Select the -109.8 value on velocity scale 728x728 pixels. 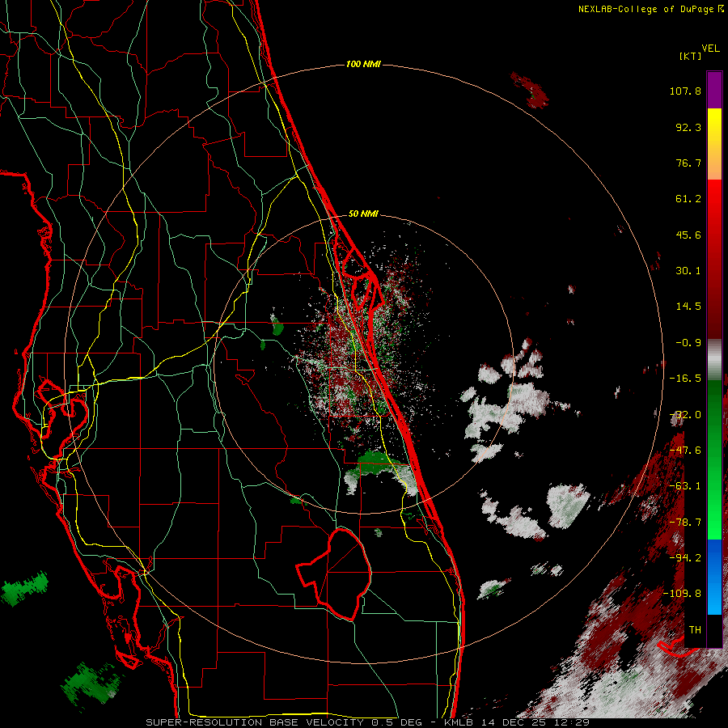point(682,594)
